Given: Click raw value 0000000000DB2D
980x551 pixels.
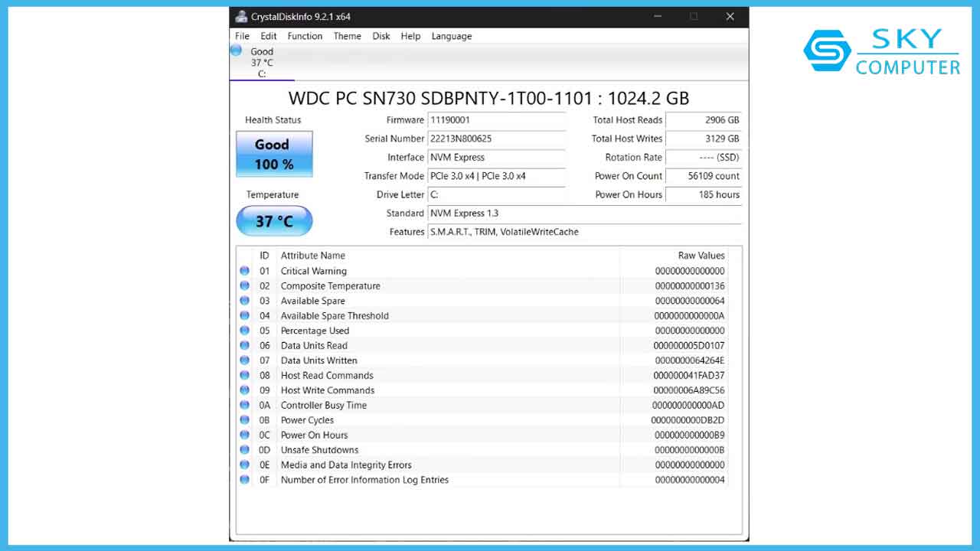Looking at the screenshot, I should coord(688,420).
